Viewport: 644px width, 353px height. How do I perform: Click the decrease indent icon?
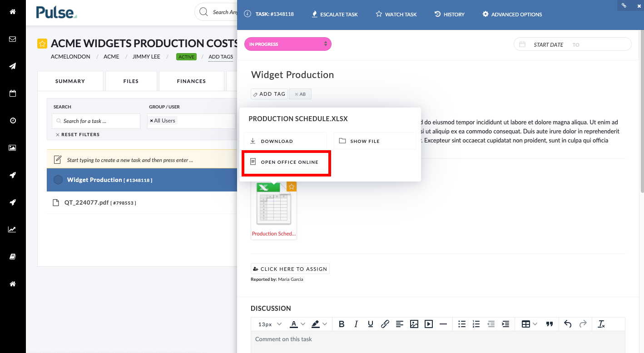pyautogui.click(x=491, y=324)
